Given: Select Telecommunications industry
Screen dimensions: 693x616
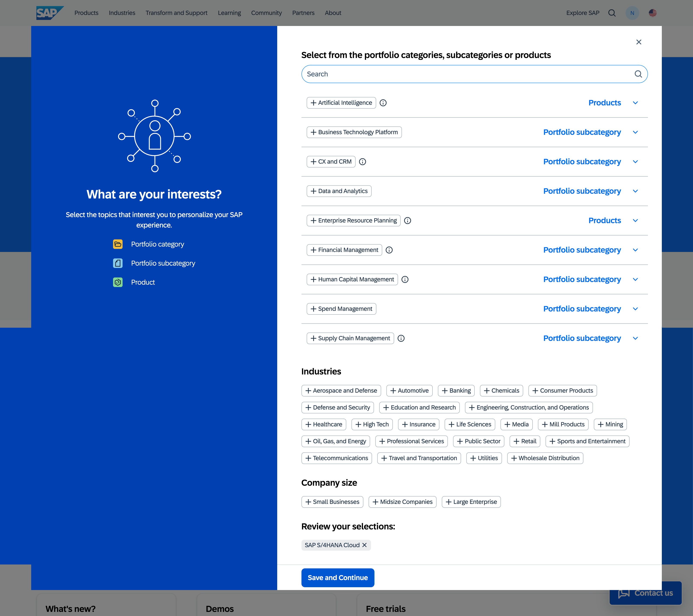Looking at the screenshot, I should pos(336,458).
